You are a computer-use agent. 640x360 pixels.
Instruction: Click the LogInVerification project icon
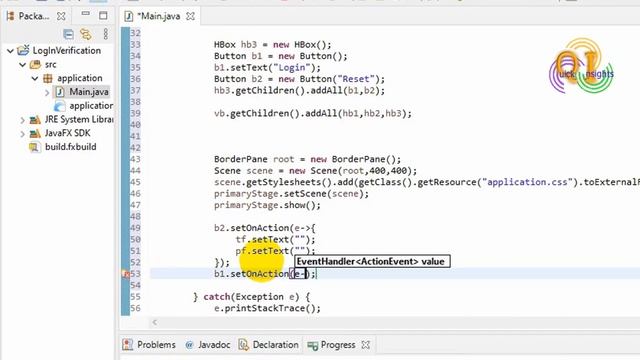(x=23, y=50)
